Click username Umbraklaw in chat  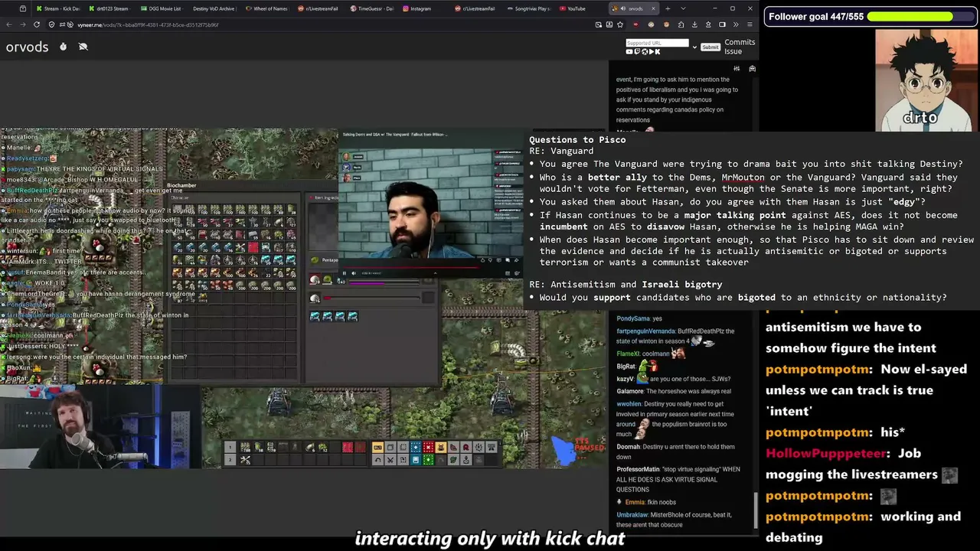click(x=632, y=515)
